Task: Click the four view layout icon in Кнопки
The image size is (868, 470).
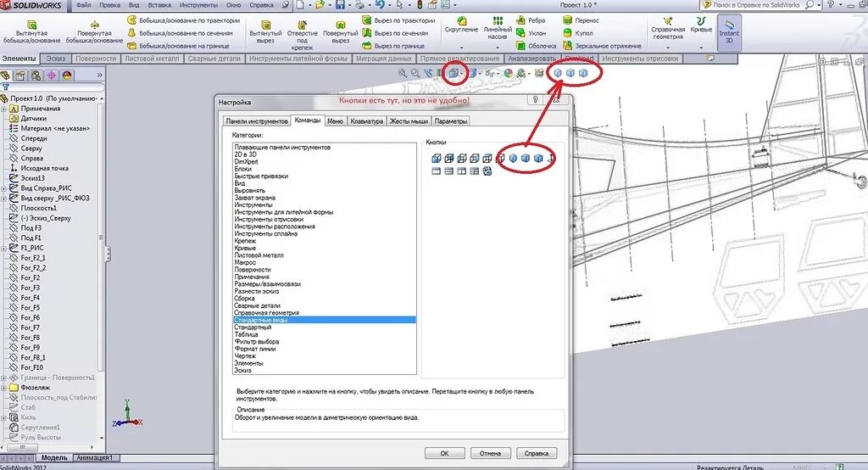Action: coord(475,171)
